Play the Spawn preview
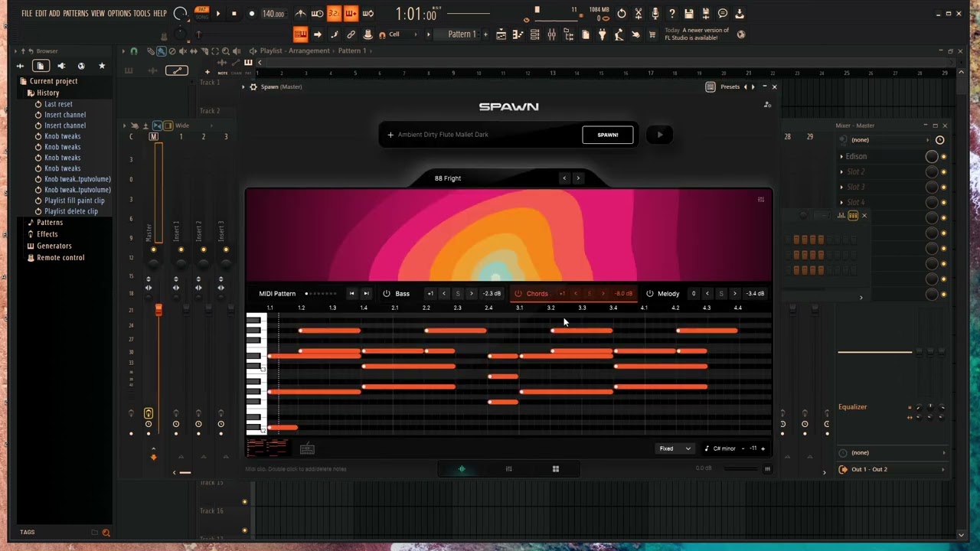980x551 pixels. tap(659, 135)
